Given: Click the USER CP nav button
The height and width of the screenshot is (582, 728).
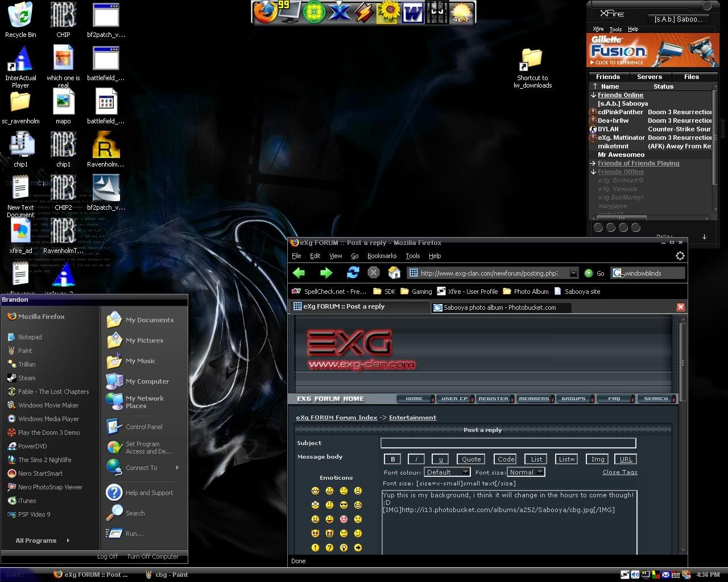Looking at the screenshot, I should click(454, 398).
